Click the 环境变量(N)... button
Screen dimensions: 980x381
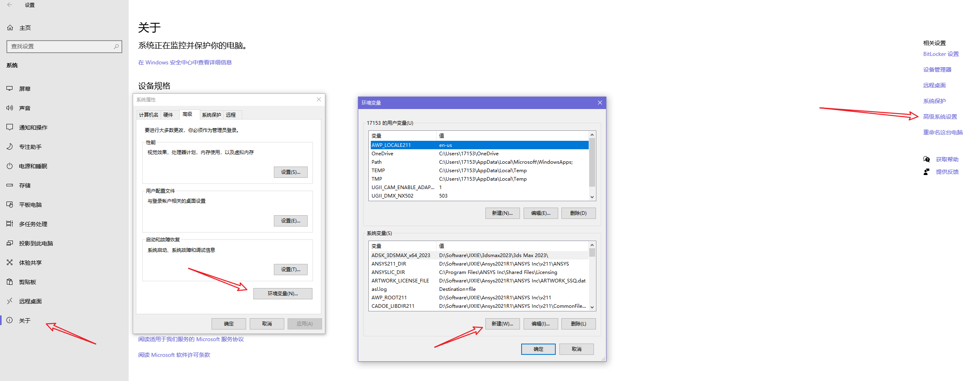click(x=283, y=294)
